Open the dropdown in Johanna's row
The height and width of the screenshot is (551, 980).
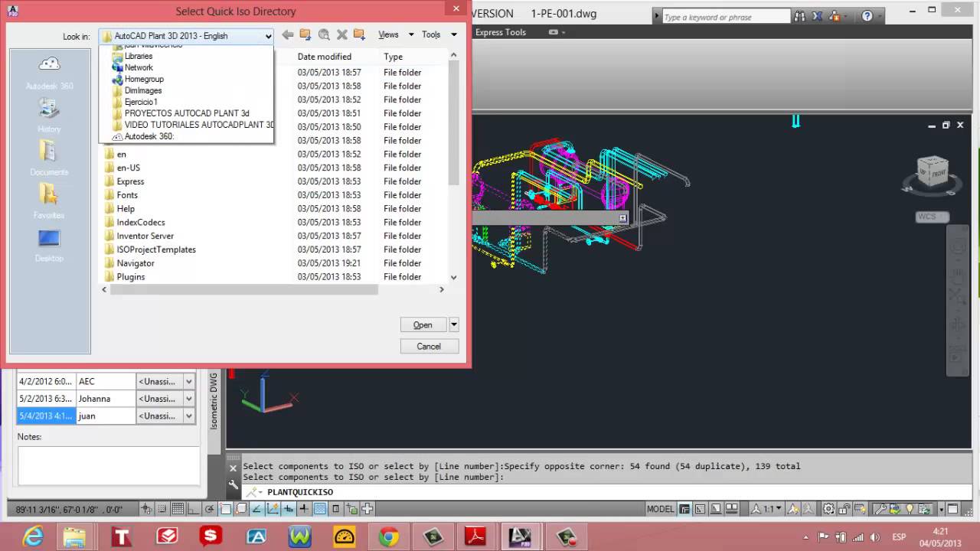coord(188,399)
